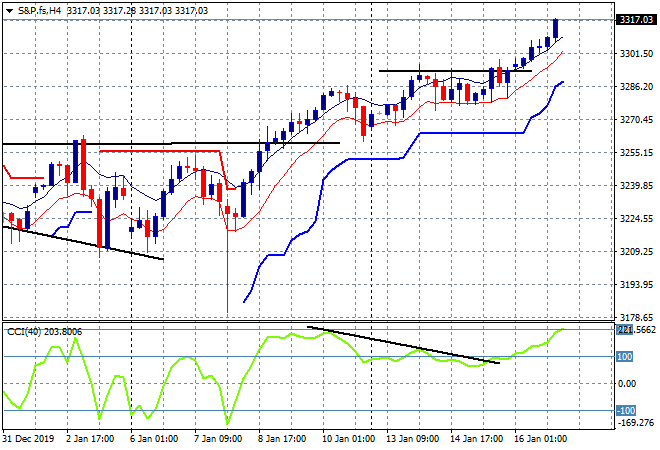The width and height of the screenshot is (660, 450).
Task: Click the -169.276 CCI scale label
Action: coord(635,422)
